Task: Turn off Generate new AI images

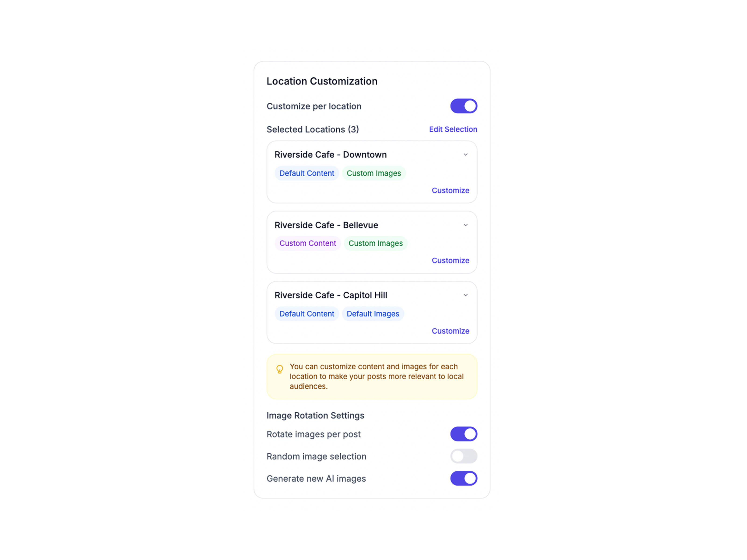Action: (x=463, y=478)
